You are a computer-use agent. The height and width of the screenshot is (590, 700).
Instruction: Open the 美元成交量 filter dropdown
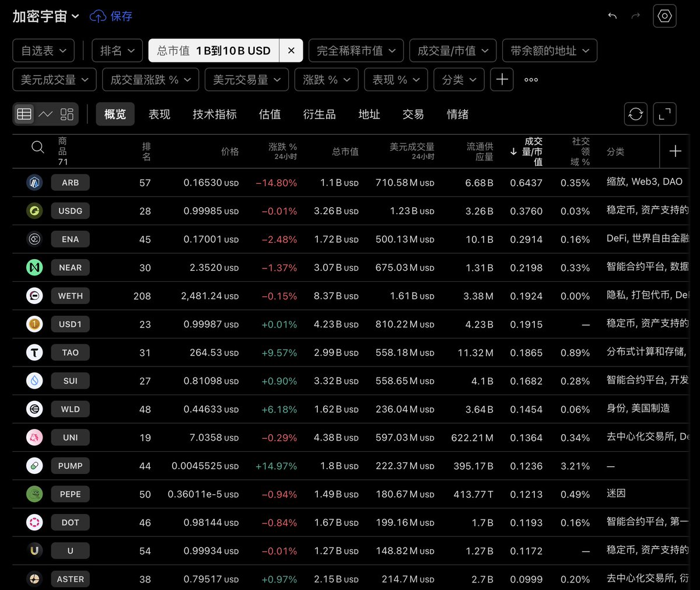tap(54, 79)
